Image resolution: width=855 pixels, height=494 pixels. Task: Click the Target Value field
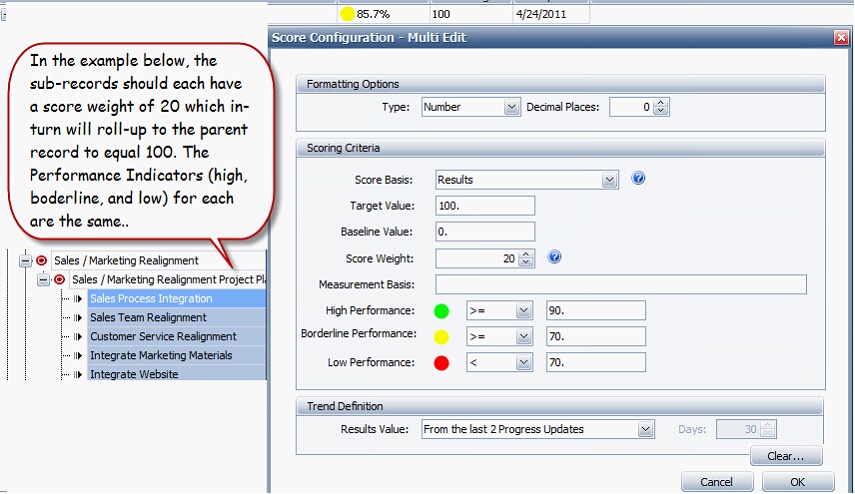click(x=485, y=206)
